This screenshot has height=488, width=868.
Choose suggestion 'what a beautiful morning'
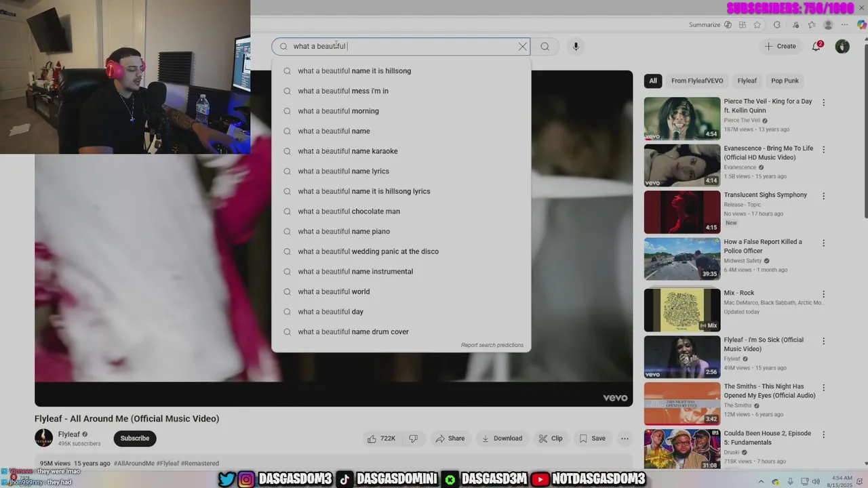pos(401,111)
